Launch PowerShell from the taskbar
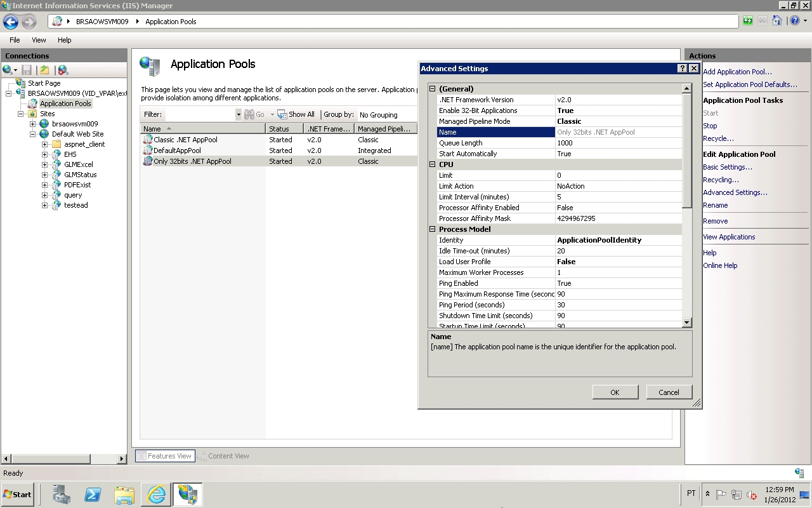812x508 pixels. (93, 494)
